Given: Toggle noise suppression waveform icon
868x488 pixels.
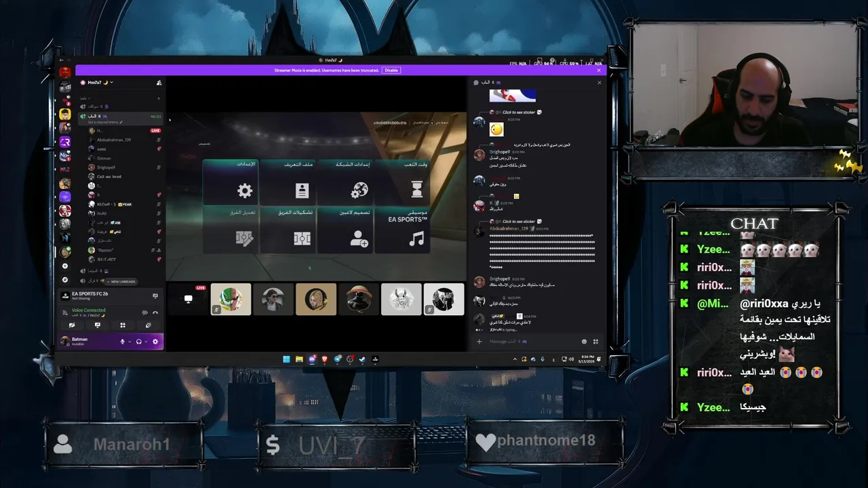Looking at the screenshot, I should pyautogui.click(x=145, y=312).
